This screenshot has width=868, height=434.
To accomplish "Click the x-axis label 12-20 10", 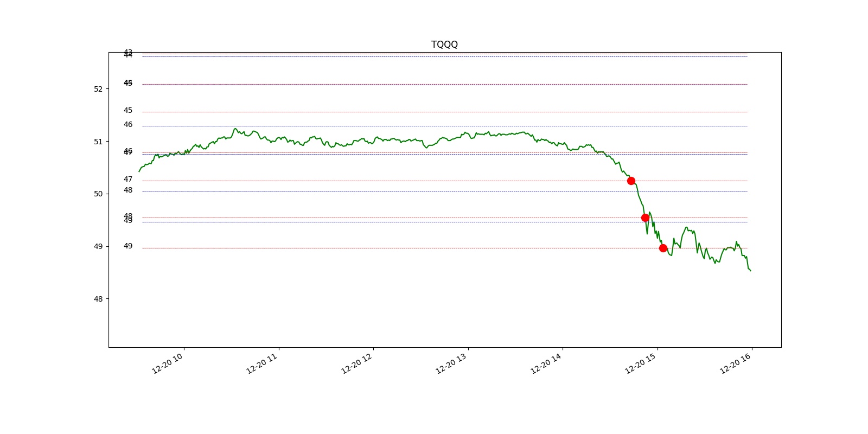I will click(168, 362).
